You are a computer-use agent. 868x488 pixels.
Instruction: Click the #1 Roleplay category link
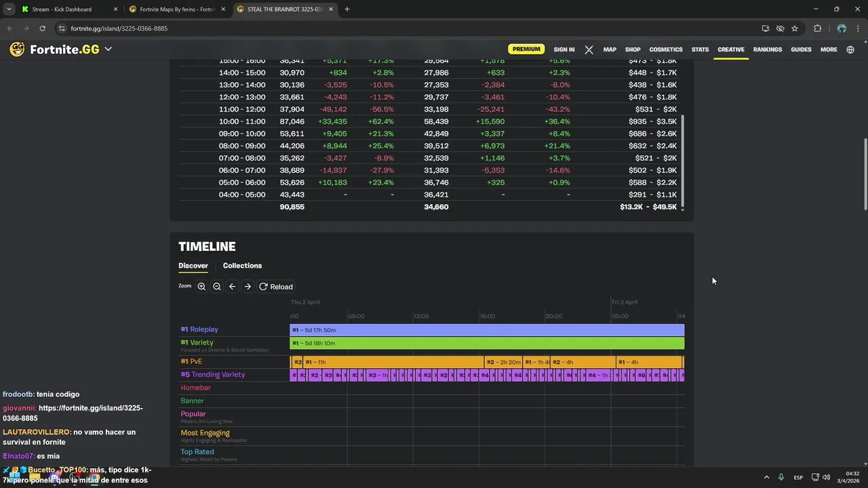[x=199, y=329]
